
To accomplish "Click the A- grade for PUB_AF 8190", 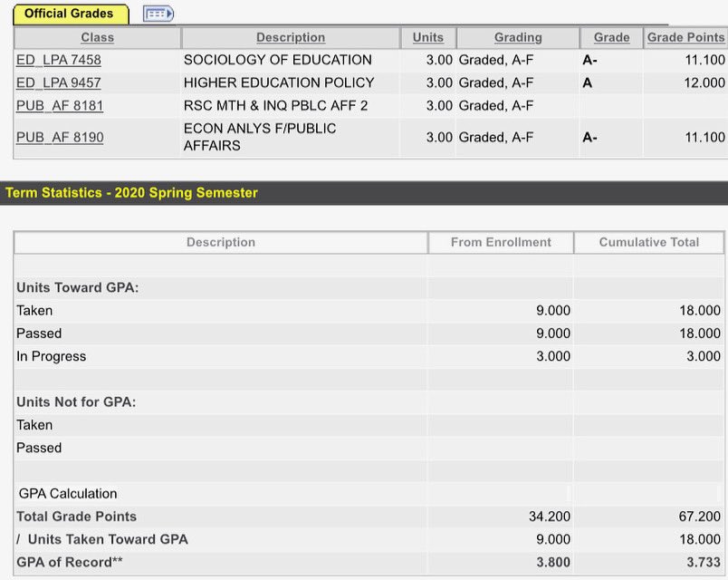I will coord(589,137).
